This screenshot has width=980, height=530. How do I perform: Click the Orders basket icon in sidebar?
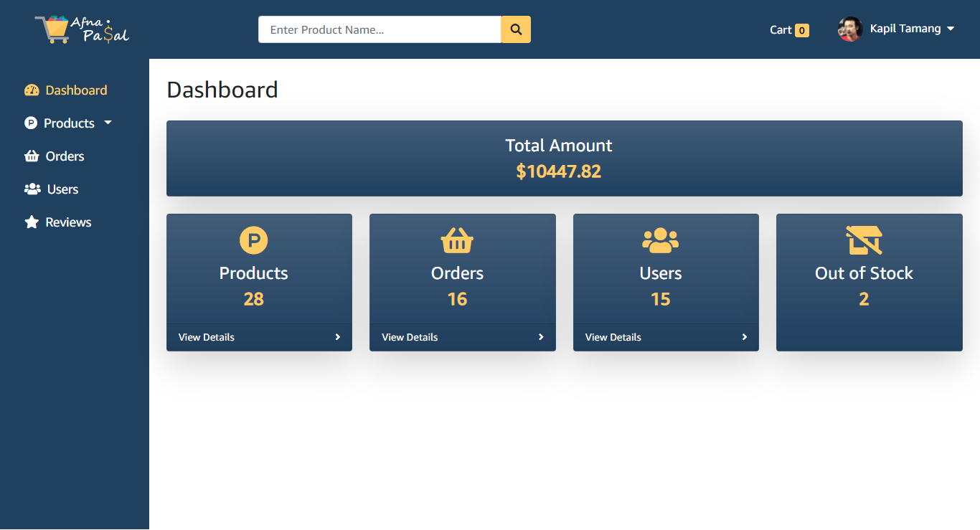[32, 156]
